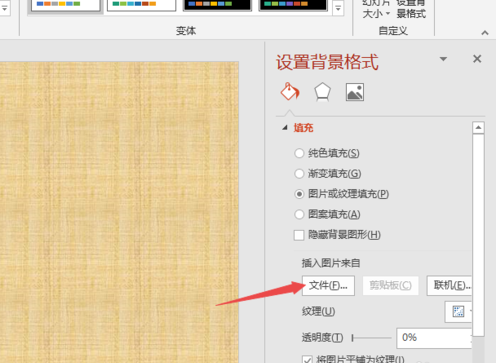Expand the 变体 gallery more arrow
Image resolution: width=498 pixels, height=363 pixels.
click(x=338, y=9)
